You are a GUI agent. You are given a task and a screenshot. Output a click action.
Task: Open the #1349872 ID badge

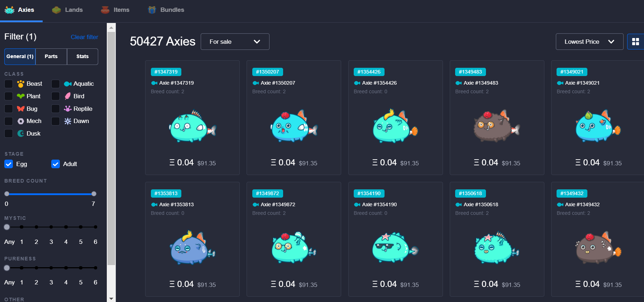[x=267, y=193]
